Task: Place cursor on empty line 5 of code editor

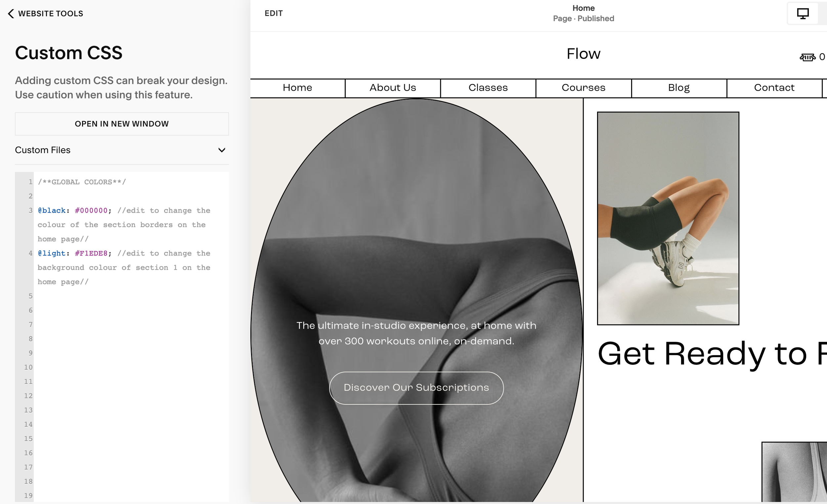Action: click(x=131, y=296)
